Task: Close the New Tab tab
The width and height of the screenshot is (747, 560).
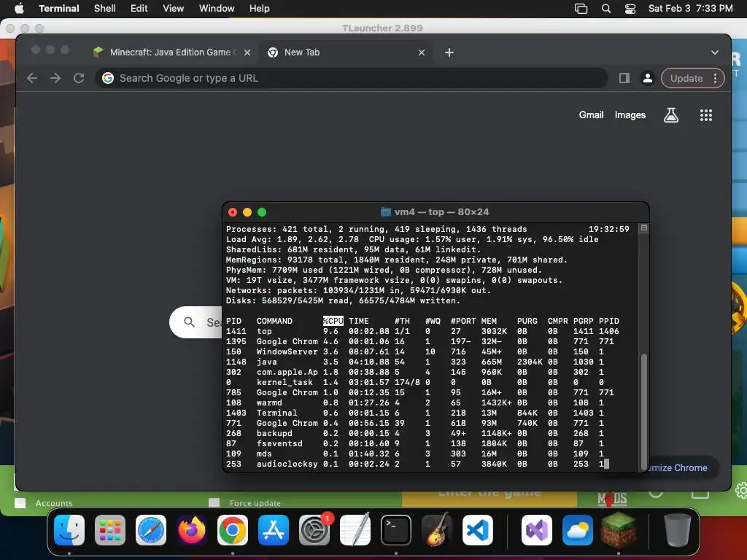Action: coord(422,52)
